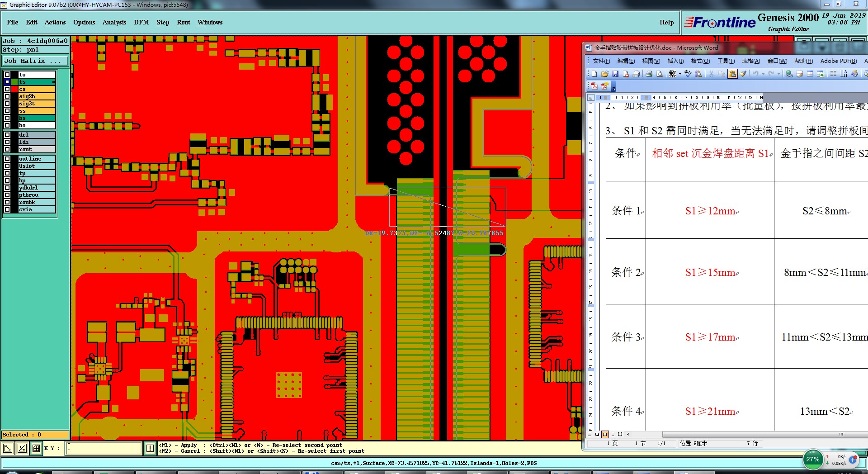
Task: Click Insert Hyperlink globe icon in Word
Action: (789, 74)
